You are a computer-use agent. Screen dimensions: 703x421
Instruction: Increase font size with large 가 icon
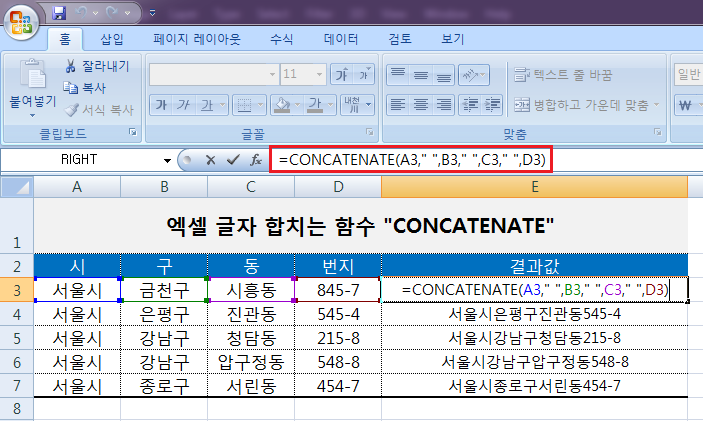coord(342,74)
